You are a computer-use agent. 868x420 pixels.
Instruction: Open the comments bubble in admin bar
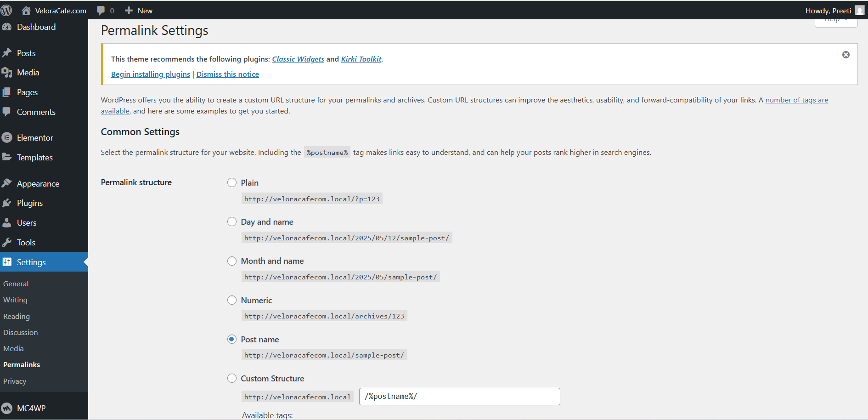click(x=101, y=11)
